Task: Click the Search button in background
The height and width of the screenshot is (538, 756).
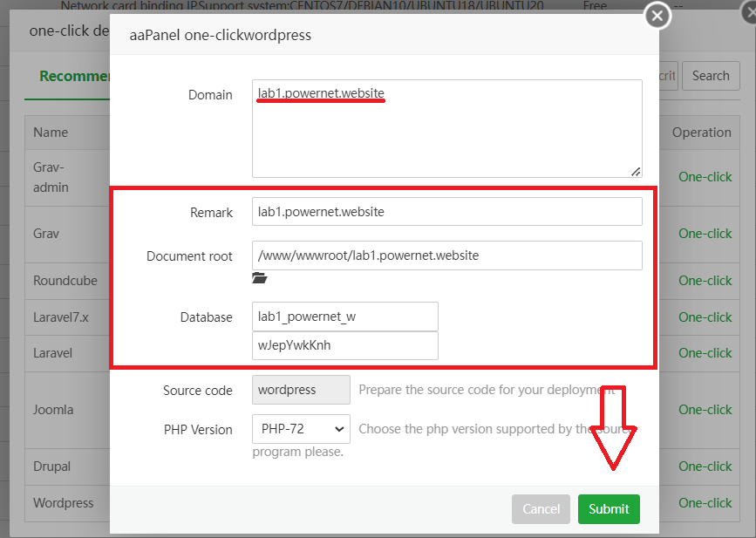Action: tap(710, 76)
